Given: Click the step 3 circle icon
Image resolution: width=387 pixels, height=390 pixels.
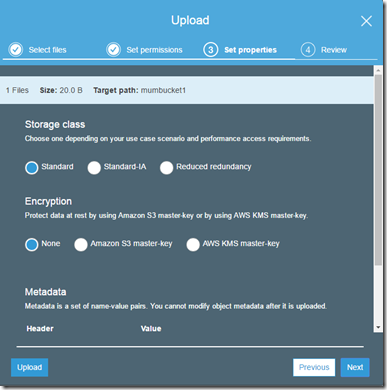Looking at the screenshot, I should coord(211,50).
